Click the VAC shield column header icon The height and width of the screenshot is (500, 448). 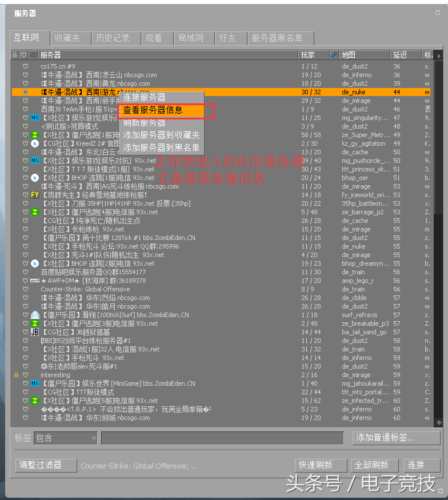coord(24,55)
